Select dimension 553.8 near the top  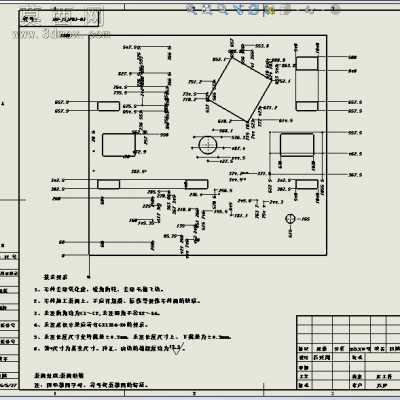(x=262, y=46)
